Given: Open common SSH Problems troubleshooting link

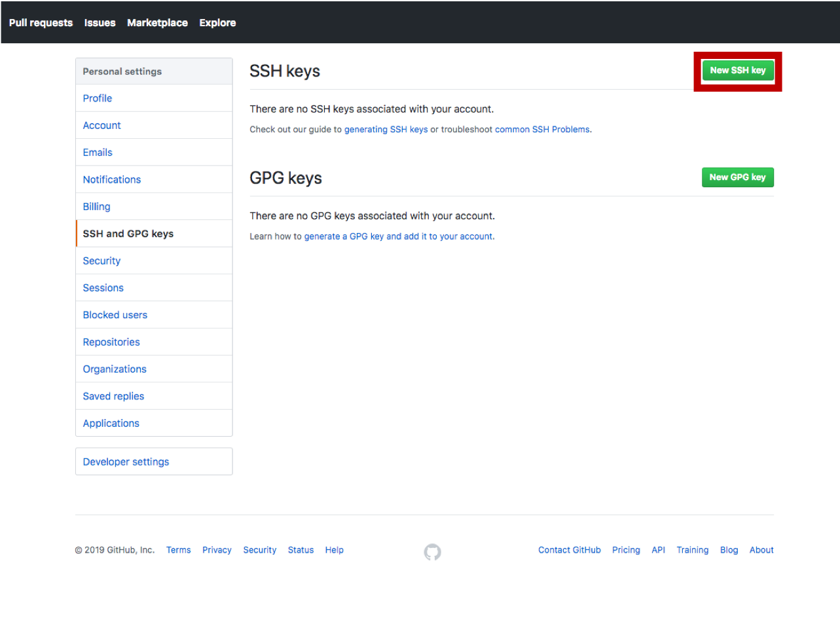Looking at the screenshot, I should (x=542, y=130).
